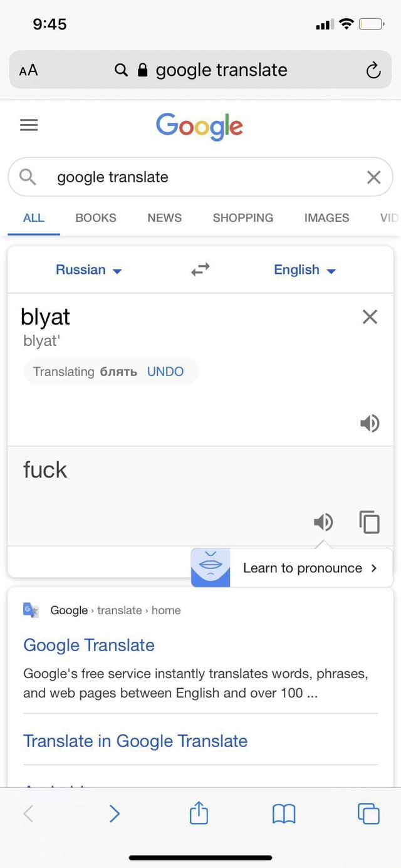
Task: Clear the text entered for translation
Action: point(370,317)
